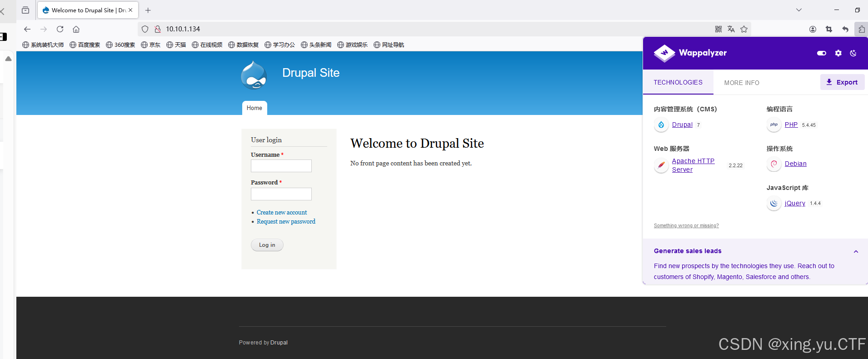Screen dimensions: 868x359
Task: Click the Generate sales leads heading
Action: (688, 251)
